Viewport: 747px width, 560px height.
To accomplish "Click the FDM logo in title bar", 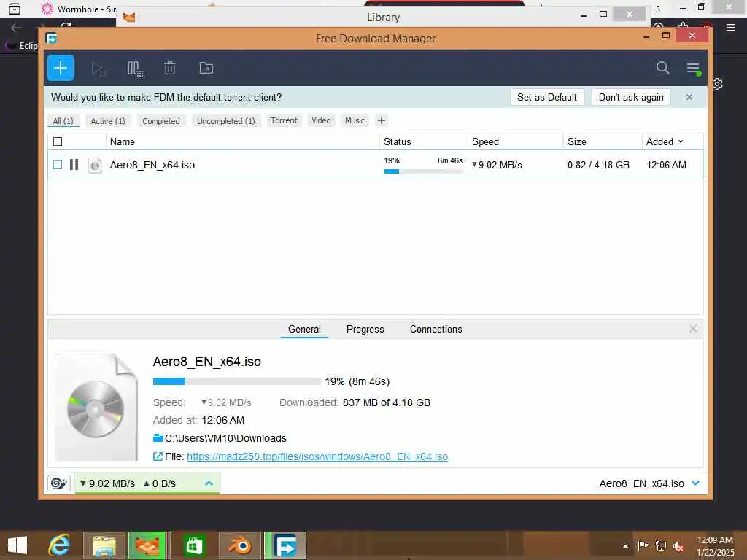I will pyautogui.click(x=52, y=38).
